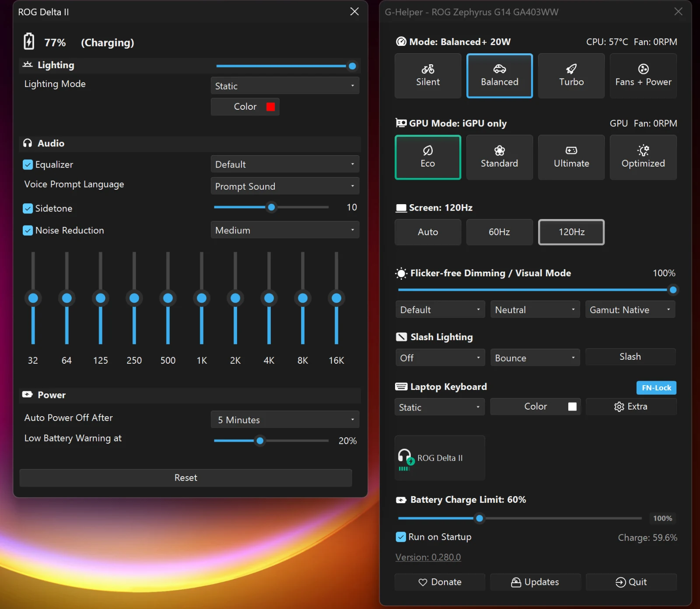
Task: Click the Flicker-free Dimming slider handle
Action: pos(673,290)
